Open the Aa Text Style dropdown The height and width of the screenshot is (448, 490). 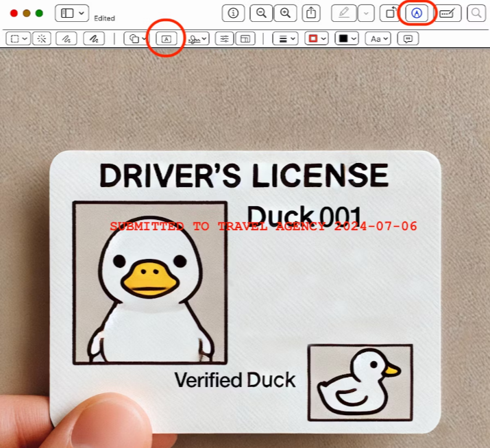point(378,39)
